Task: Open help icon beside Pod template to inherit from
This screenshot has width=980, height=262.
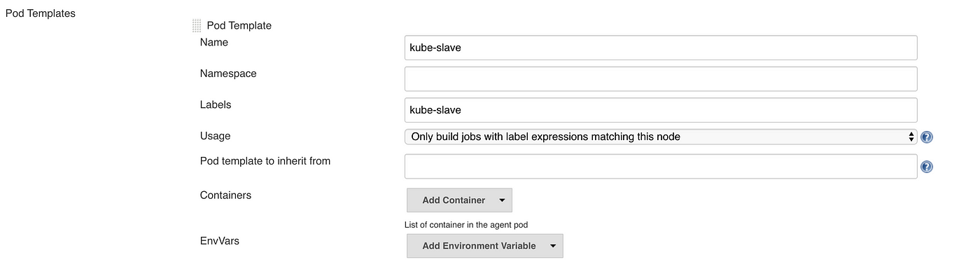Action: pos(927,167)
